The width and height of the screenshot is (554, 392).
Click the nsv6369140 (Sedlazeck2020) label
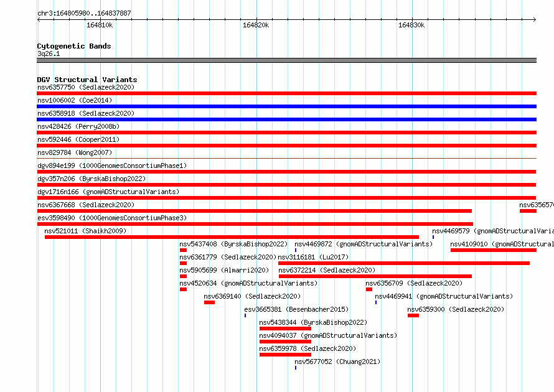252,296
